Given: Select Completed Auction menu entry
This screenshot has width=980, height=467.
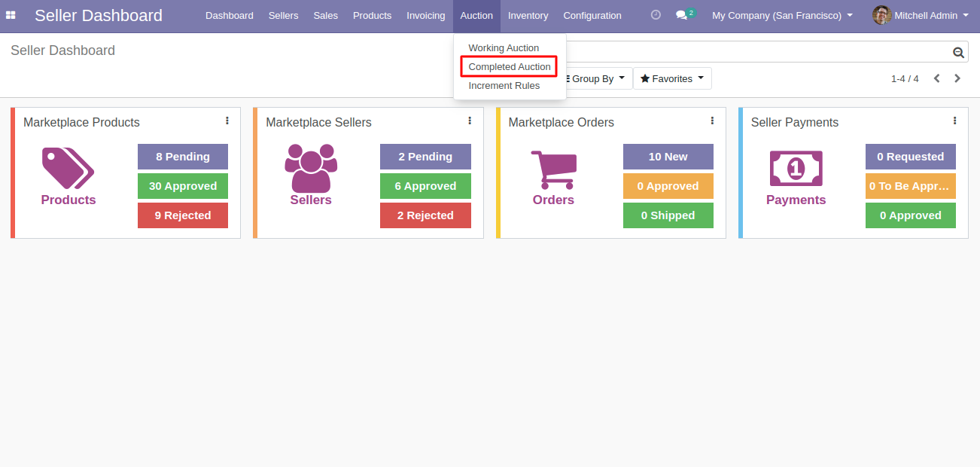Looking at the screenshot, I should pyautogui.click(x=510, y=66).
